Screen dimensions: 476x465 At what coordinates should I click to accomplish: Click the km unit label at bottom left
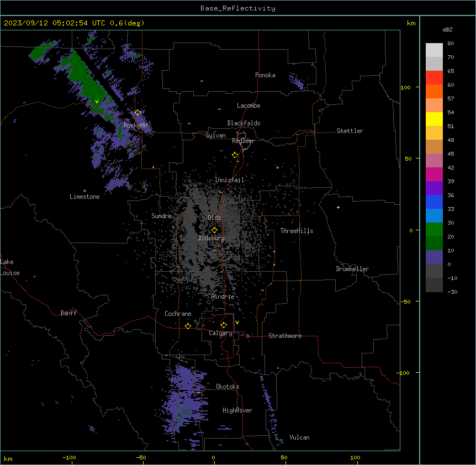click(x=8, y=458)
